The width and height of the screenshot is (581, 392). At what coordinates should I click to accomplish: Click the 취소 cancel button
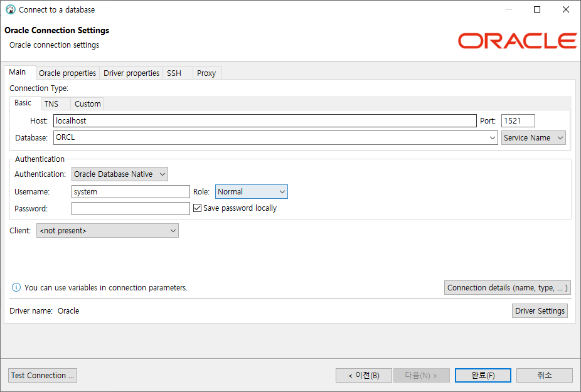tap(545, 375)
